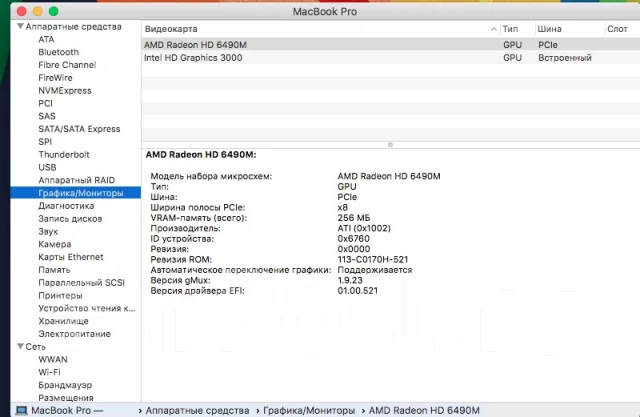The image size is (640, 417).
Task: Click the VRAM value 256 МБ
Action: pyautogui.click(x=353, y=218)
